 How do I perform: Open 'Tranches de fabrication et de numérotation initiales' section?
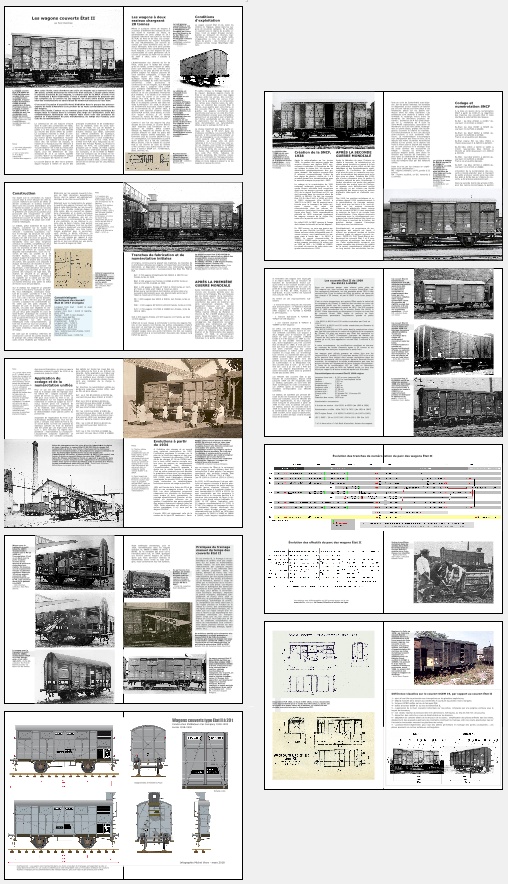pos(157,257)
